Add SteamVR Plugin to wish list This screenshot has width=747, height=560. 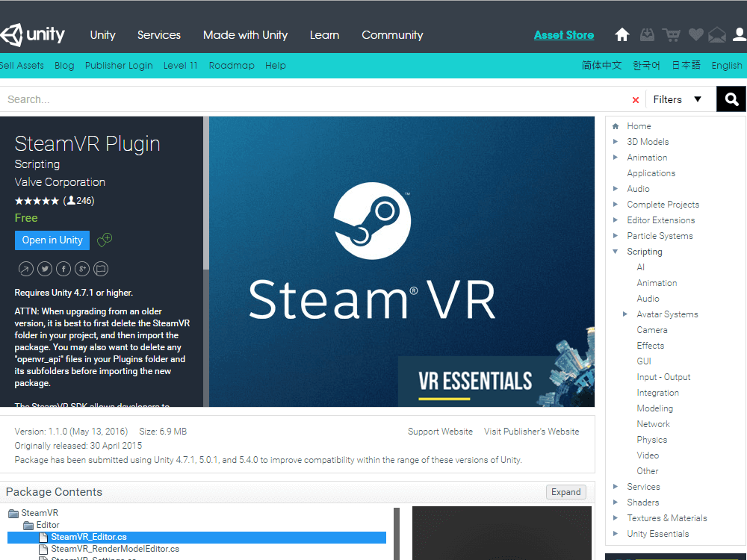tap(105, 240)
